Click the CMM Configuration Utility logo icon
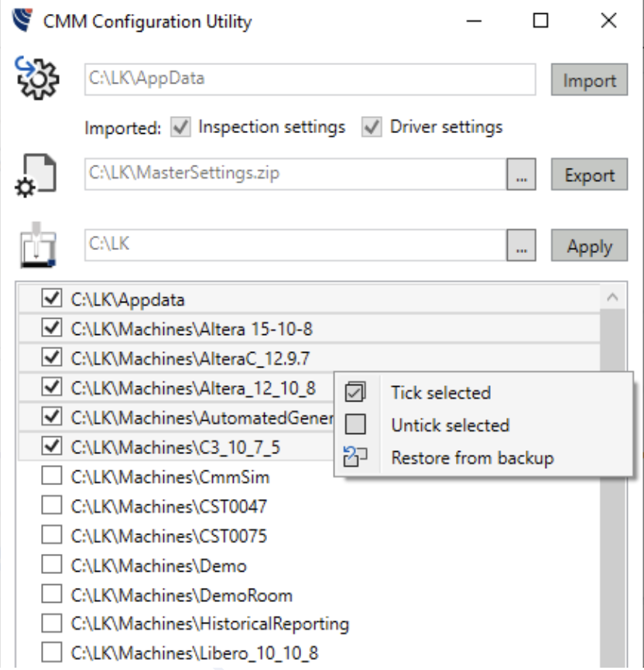This screenshot has width=644, height=670. [x=22, y=21]
